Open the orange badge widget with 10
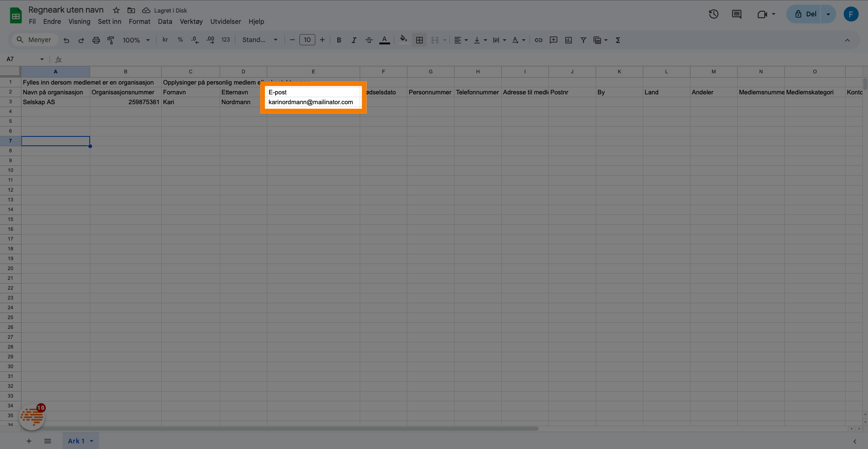Viewport: 868px width, 449px height. click(32, 417)
